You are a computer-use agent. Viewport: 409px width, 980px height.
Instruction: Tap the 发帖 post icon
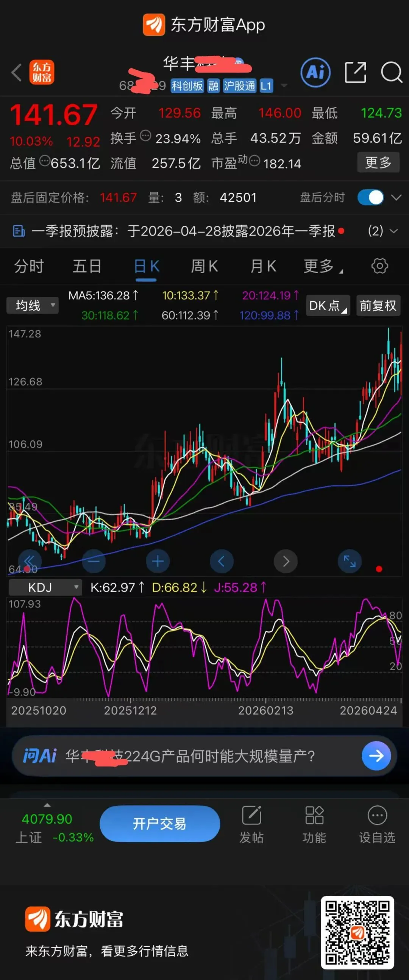(x=251, y=815)
